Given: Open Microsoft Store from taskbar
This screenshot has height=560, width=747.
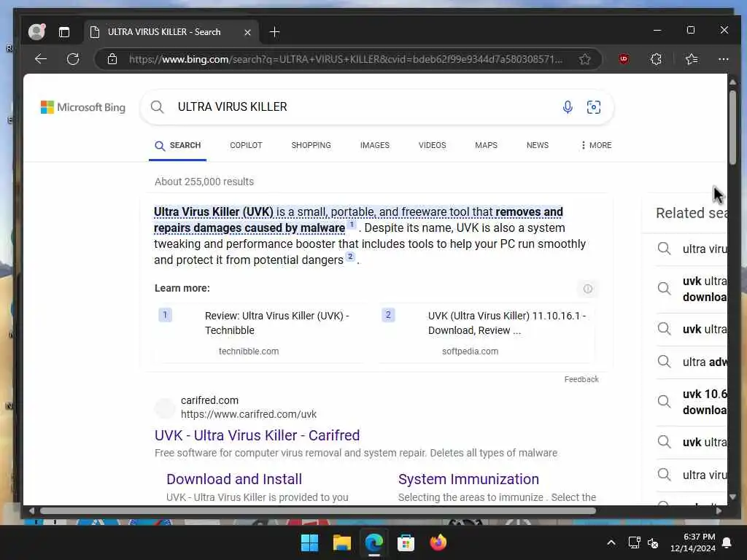Looking at the screenshot, I should coord(406,542).
